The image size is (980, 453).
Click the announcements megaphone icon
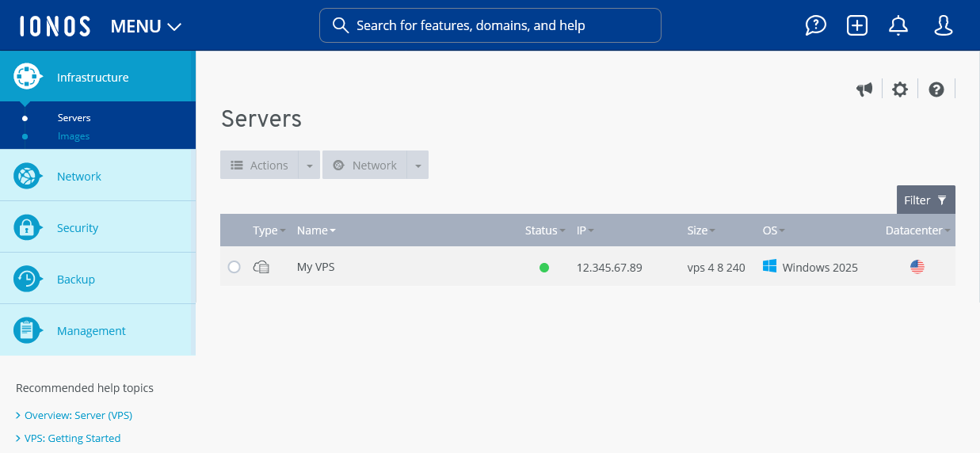pos(864,89)
